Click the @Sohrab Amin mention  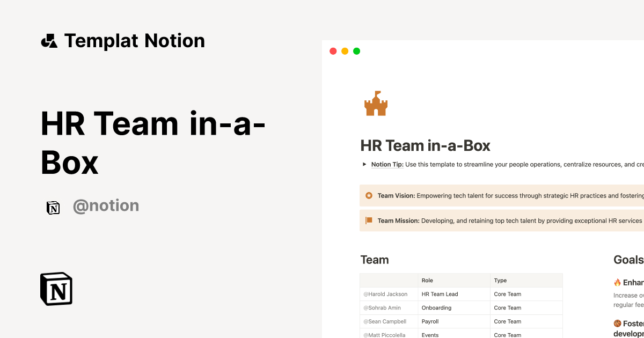click(383, 307)
